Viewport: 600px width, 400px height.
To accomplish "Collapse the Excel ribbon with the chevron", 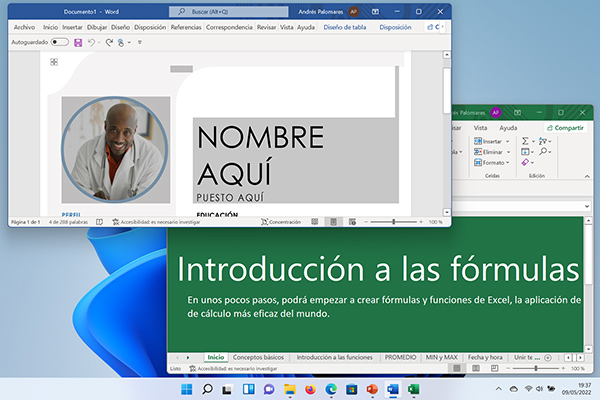I will click(587, 176).
